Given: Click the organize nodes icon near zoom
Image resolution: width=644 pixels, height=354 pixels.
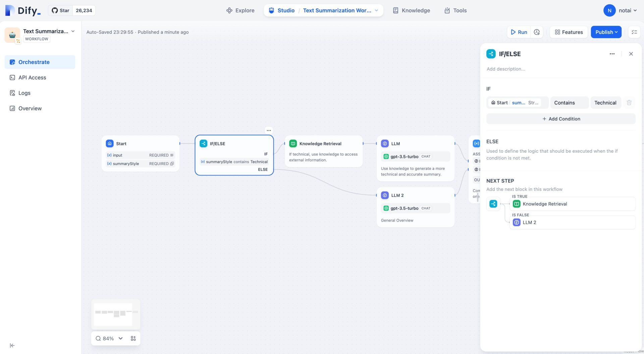Looking at the screenshot, I should tap(133, 339).
